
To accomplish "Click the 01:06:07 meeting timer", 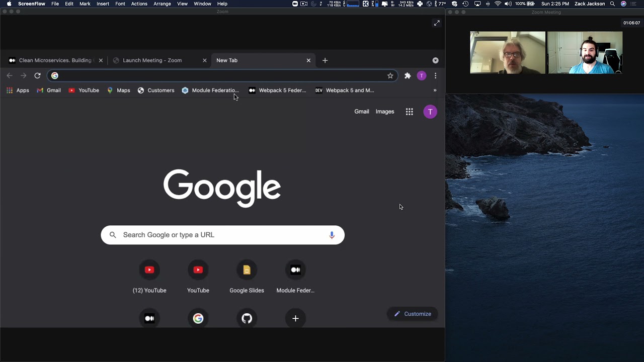I will (x=632, y=23).
